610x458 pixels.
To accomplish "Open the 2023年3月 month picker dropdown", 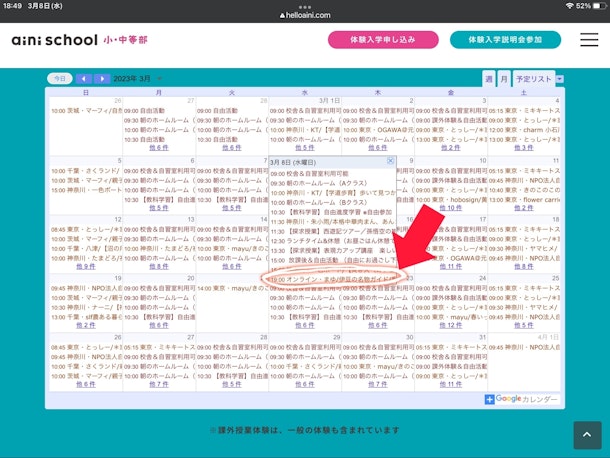I will (158, 78).
